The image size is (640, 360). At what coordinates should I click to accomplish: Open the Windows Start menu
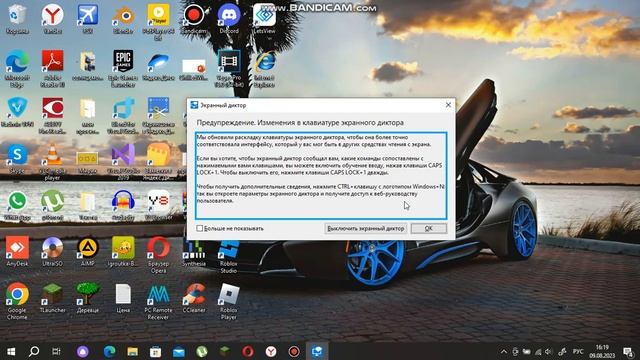click(x=11, y=351)
